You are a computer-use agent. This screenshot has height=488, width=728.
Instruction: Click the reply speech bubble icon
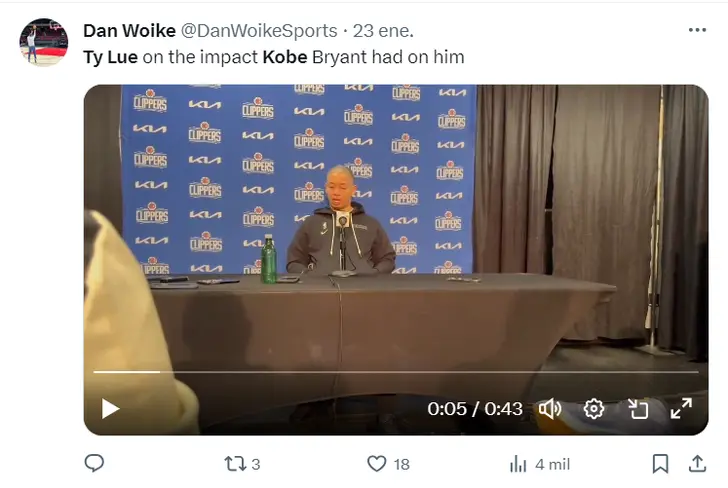click(x=94, y=463)
